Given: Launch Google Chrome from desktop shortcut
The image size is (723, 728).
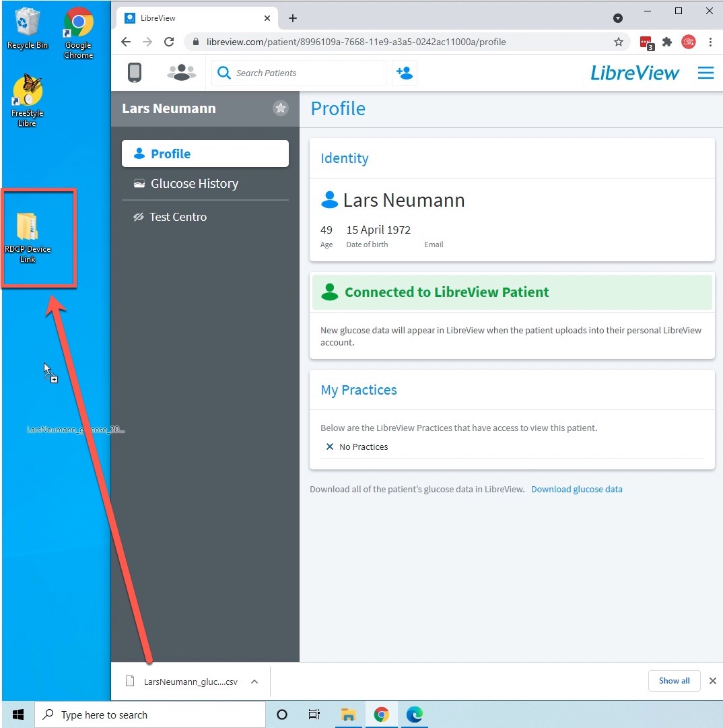Looking at the screenshot, I should click(x=78, y=32).
